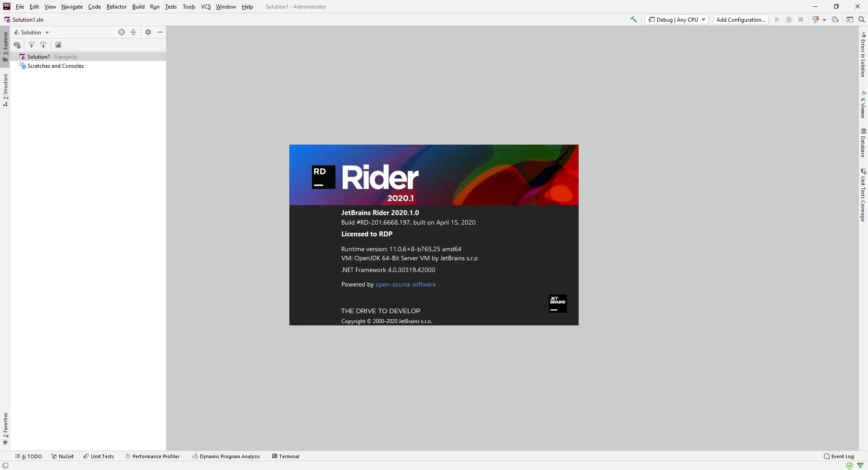The image size is (868, 470).
Task: Open the Refactor menu
Action: [x=117, y=7]
